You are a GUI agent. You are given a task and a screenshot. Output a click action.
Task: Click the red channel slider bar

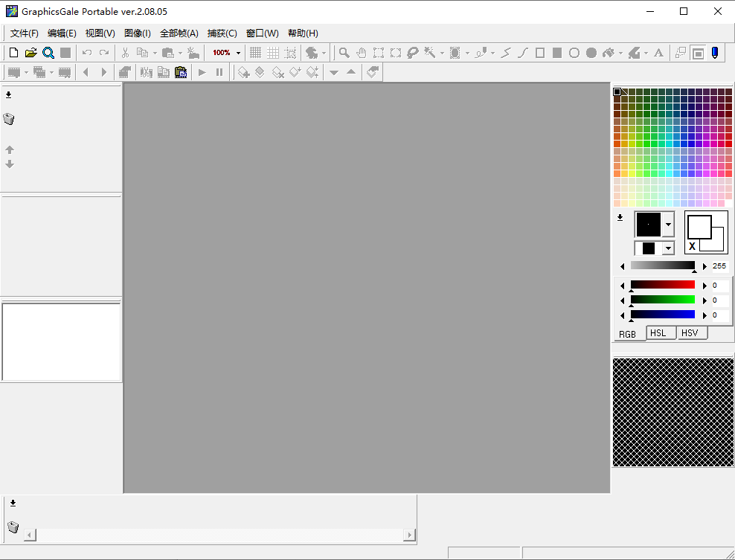tap(662, 285)
